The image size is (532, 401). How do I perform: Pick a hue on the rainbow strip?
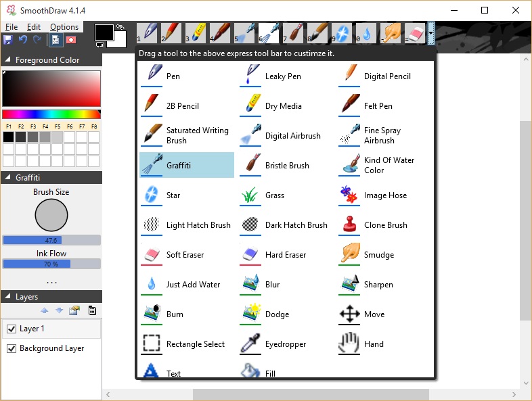click(51, 114)
